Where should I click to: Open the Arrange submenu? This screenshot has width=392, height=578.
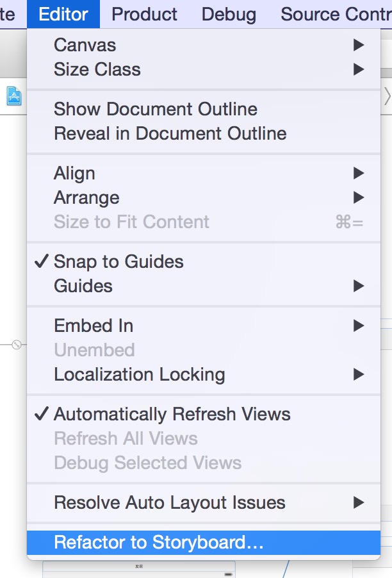pyautogui.click(x=204, y=197)
